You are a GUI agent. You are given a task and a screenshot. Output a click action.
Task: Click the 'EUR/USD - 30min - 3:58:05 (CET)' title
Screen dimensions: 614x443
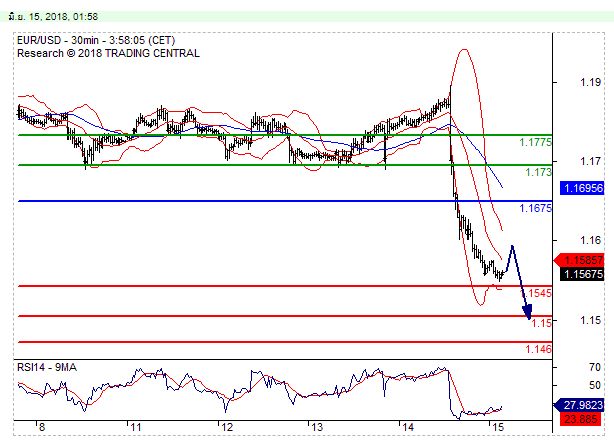(96, 40)
